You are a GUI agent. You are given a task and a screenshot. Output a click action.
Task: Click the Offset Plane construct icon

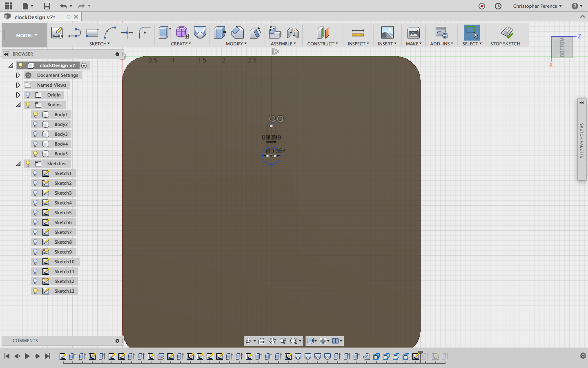[323, 33]
